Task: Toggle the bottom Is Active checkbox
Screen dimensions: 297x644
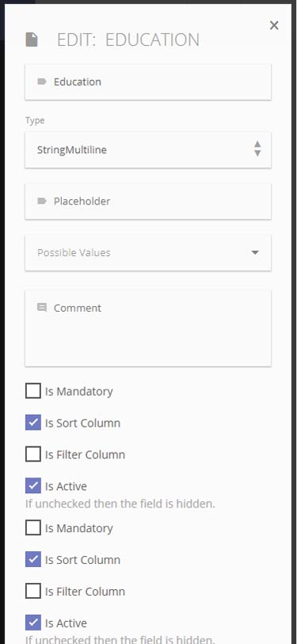Action: [x=33, y=623]
